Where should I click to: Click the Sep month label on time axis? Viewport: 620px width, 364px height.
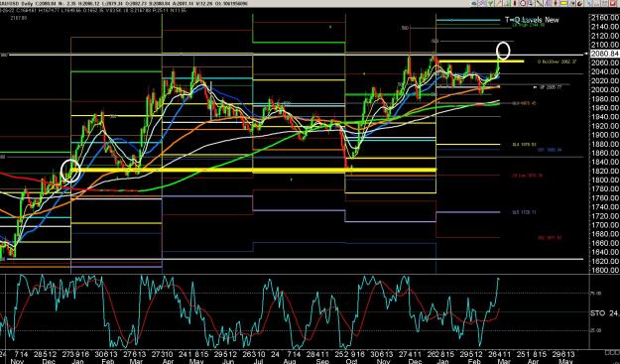pos(322,361)
